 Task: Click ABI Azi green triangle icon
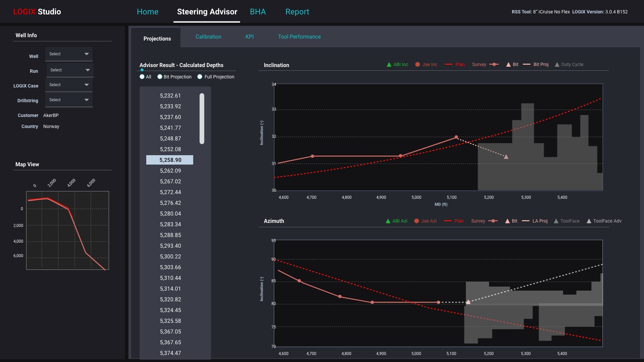point(388,221)
